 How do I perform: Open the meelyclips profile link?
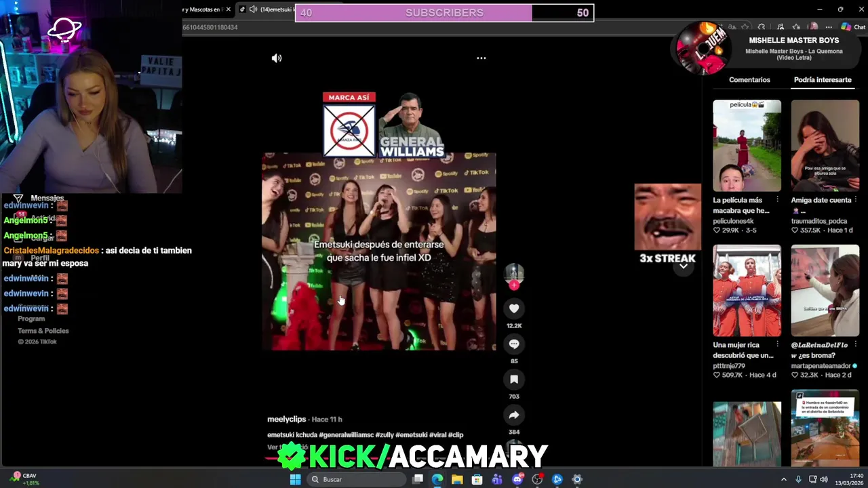(x=287, y=420)
